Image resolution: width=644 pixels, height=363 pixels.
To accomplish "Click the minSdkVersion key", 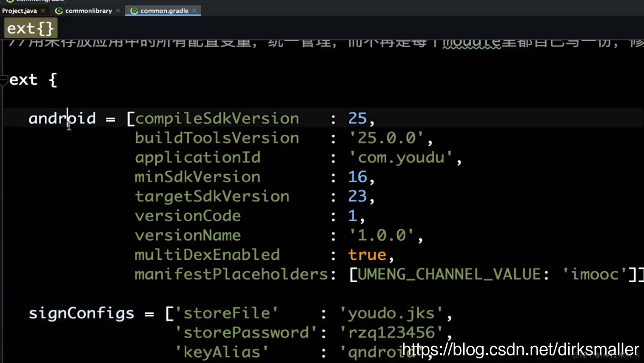I will (x=197, y=177).
